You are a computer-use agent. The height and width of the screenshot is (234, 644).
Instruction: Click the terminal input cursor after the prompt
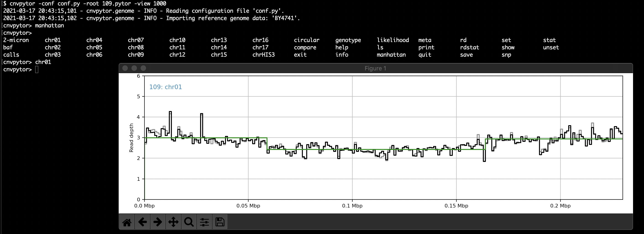click(x=37, y=69)
